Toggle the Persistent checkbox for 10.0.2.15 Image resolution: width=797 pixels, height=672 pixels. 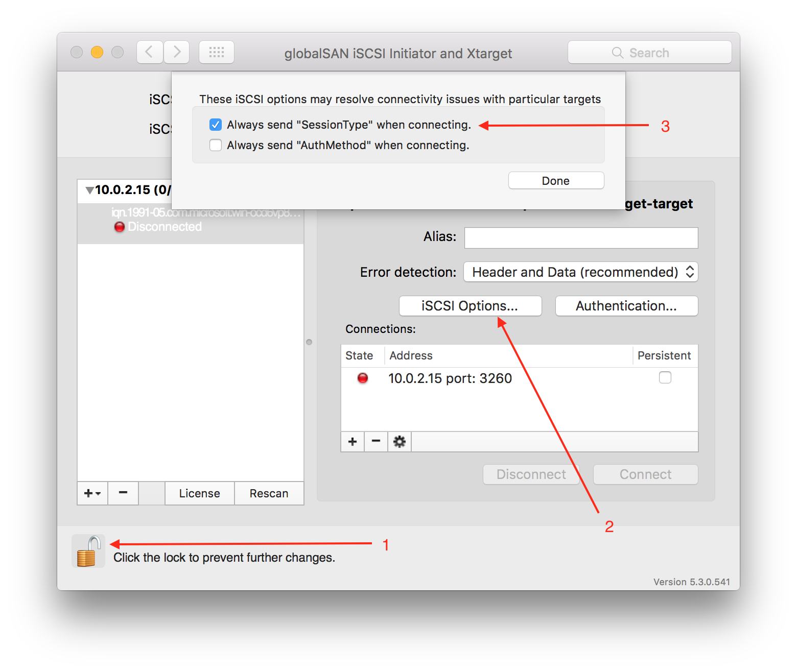665,377
